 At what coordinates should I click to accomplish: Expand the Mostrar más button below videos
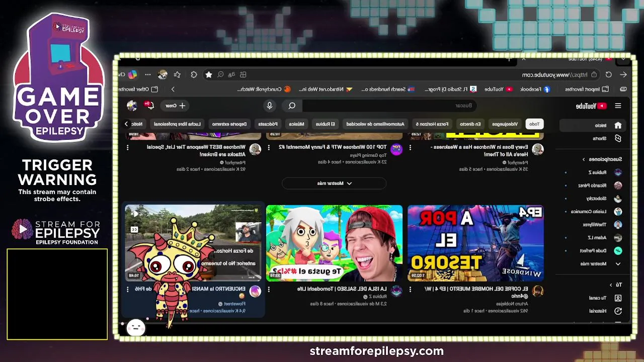click(x=334, y=183)
